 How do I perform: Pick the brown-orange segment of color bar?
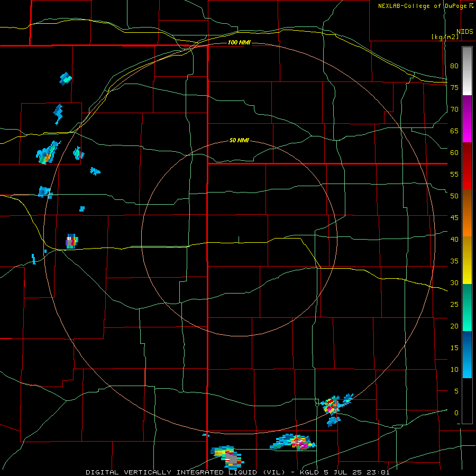pos(467,213)
